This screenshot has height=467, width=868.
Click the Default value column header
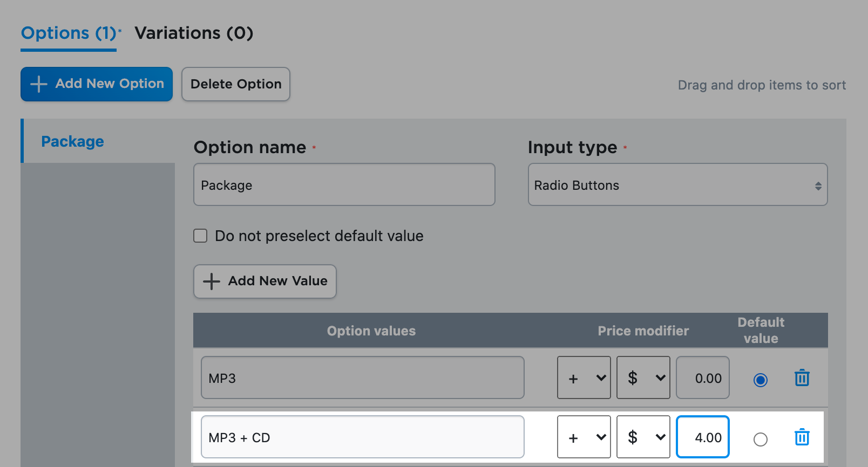[x=761, y=331]
